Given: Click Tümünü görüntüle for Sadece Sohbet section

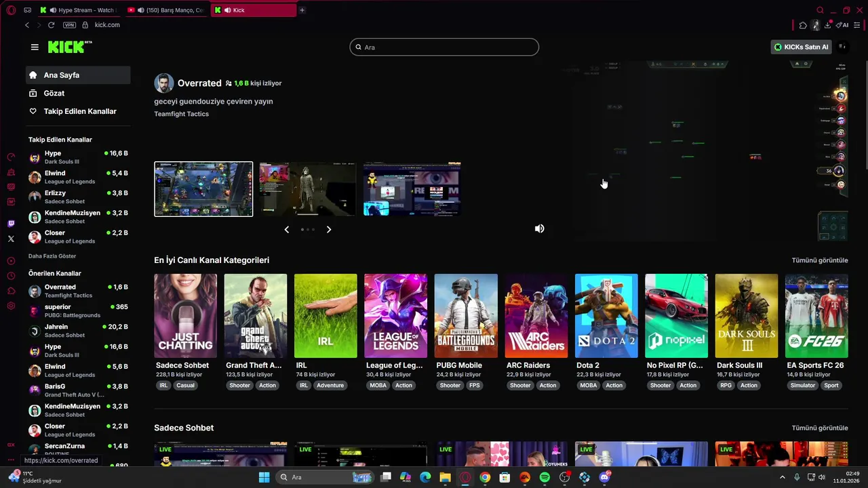Looking at the screenshot, I should tap(820, 428).
